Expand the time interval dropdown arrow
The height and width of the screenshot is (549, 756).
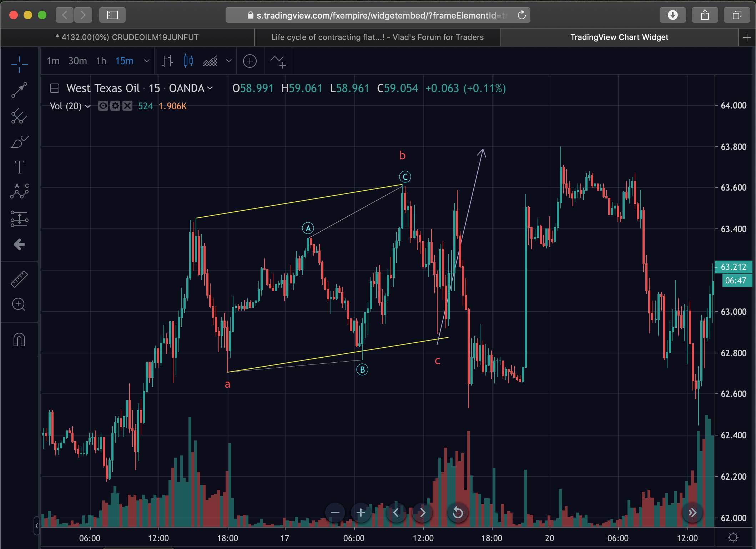(146, 61)
